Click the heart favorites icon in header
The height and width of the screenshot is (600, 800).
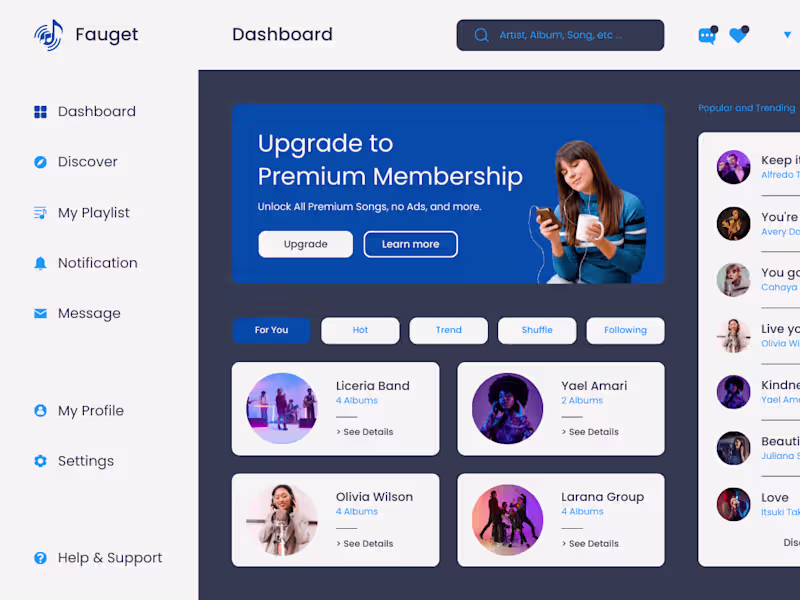point(739,35)
